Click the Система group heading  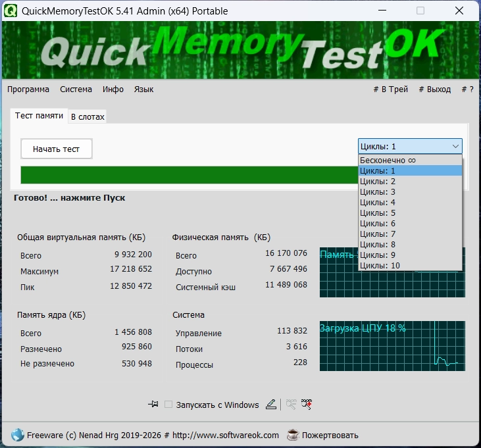(188, 315)
